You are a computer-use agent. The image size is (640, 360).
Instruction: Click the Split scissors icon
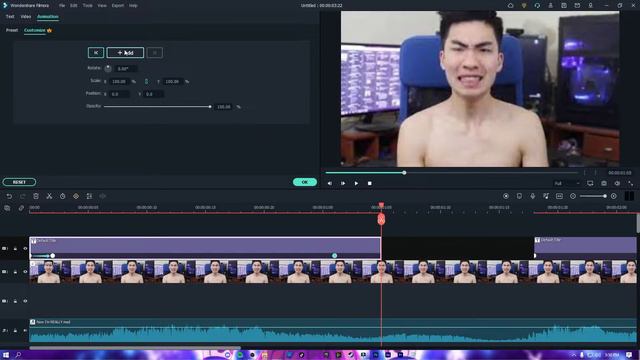pos(49,196)
